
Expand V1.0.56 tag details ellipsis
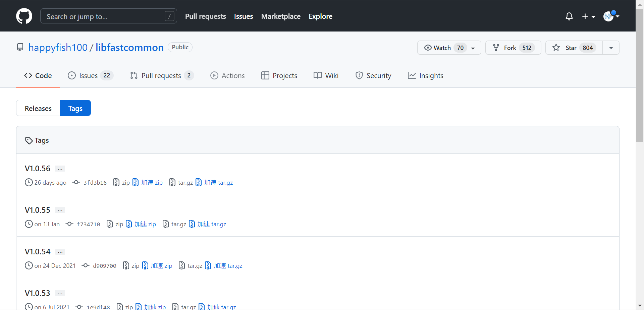[60, 169]
